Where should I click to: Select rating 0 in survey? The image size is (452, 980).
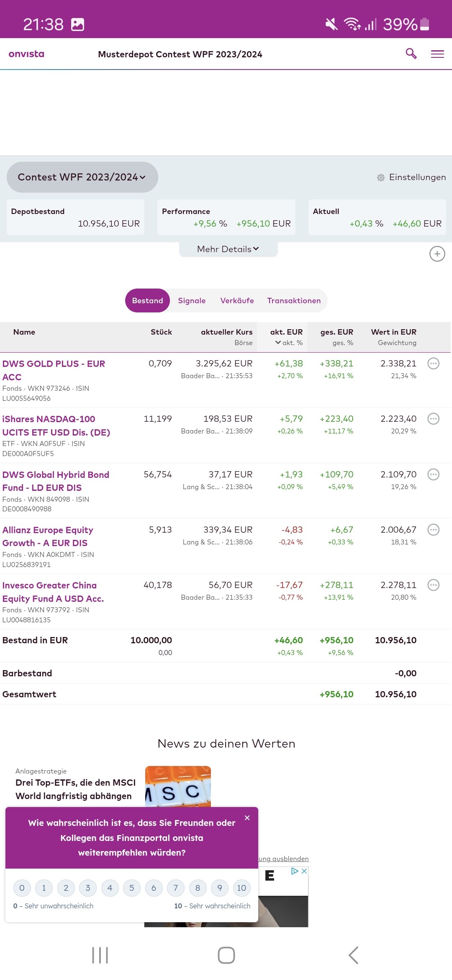(22, 888)
